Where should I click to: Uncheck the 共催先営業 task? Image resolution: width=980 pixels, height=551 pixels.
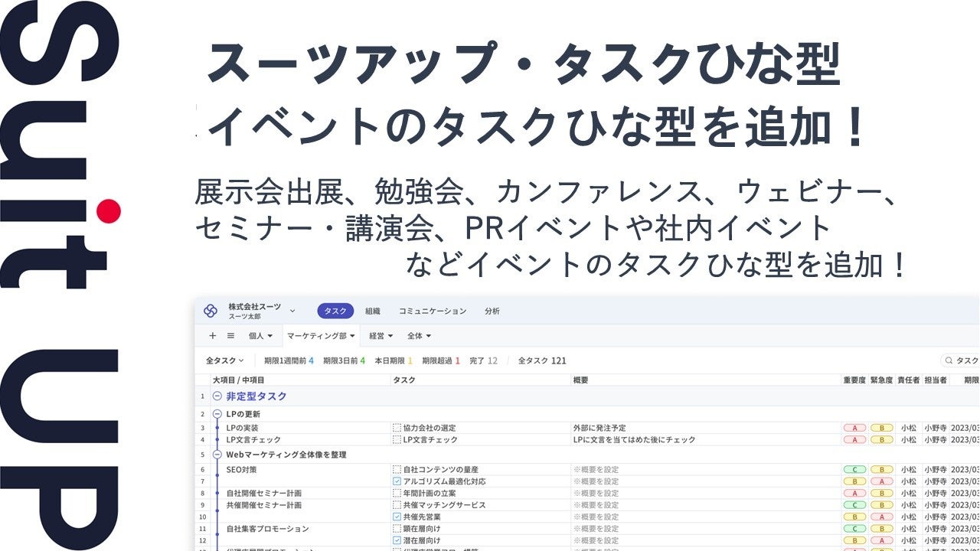(397, 517)
